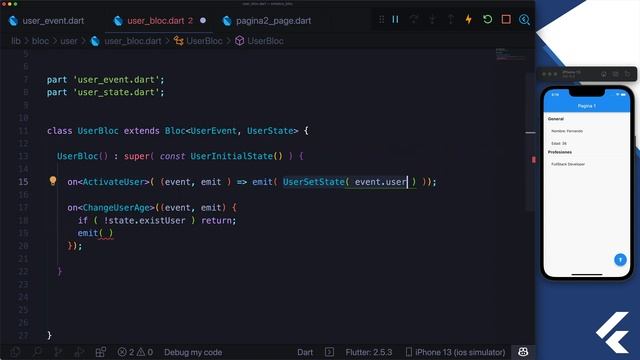Click the UserBloc constructor breadcrumb
Viewport: 640px width, 360px height.
click(x=265, y=41)
